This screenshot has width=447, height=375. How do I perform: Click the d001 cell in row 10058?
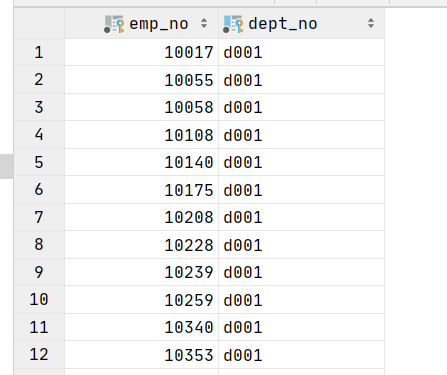tap(302, 107)
